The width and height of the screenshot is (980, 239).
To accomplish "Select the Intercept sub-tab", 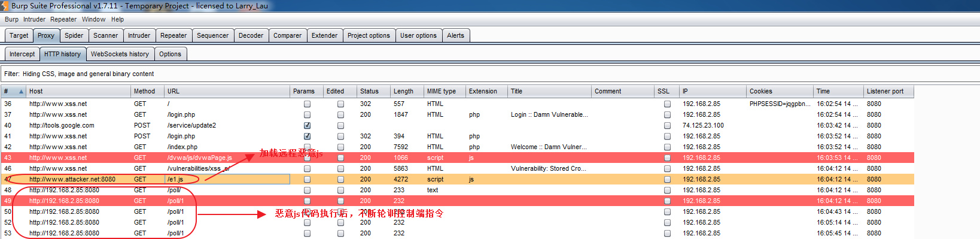I will pyautogui.click(x=22, y=54).
